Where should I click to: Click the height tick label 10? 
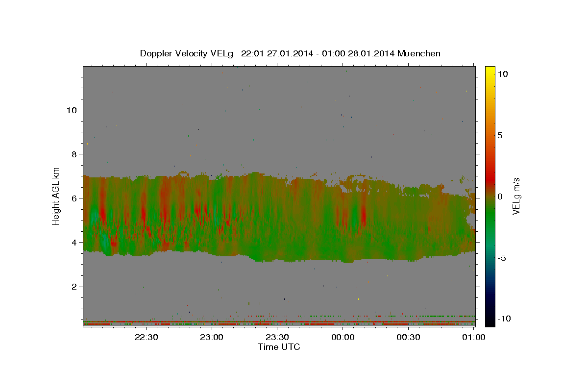coord(72,110)
